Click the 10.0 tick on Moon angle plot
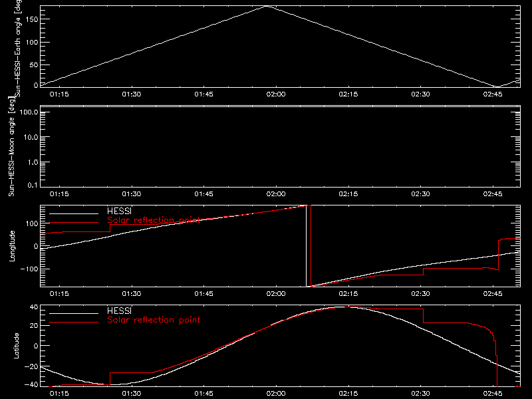532x399 pixels. click(x=31, y=137)
